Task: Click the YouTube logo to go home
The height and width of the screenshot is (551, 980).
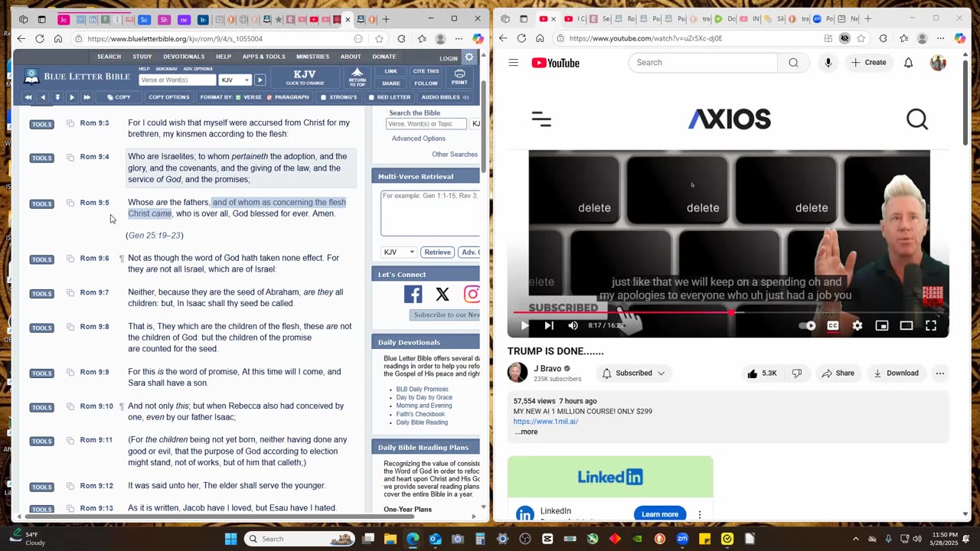Action: click(x=555, y=63)
